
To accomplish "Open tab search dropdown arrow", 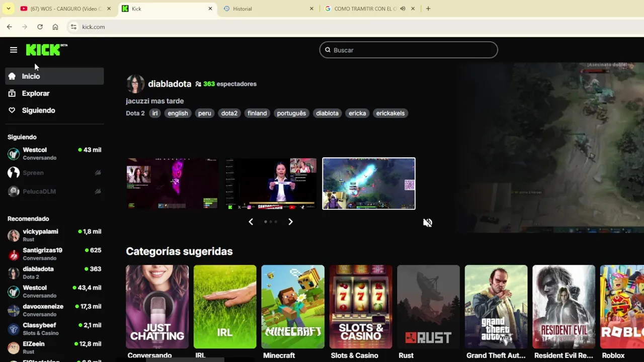I will tap(8, 9).
